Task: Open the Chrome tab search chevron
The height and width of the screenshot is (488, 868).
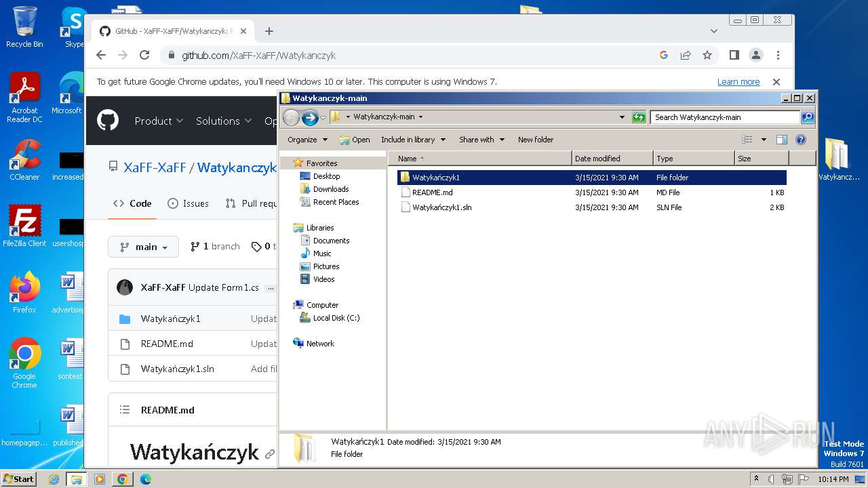Action: [714, 31]
